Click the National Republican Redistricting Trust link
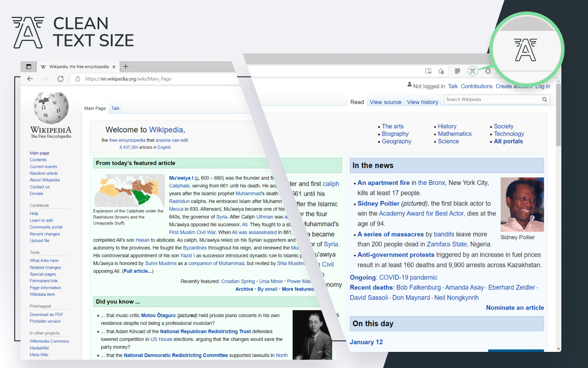 click(x=205, y=331)
